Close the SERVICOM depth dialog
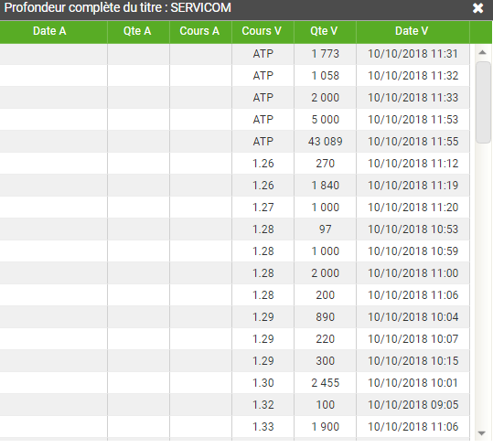493x448 pixels. coord(477,8)
